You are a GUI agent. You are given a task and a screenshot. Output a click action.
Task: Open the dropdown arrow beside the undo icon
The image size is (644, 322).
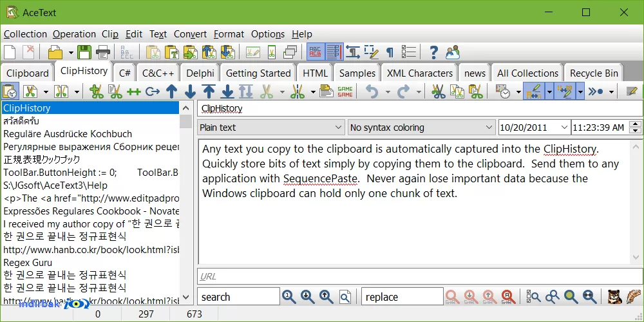coord(388,91)
